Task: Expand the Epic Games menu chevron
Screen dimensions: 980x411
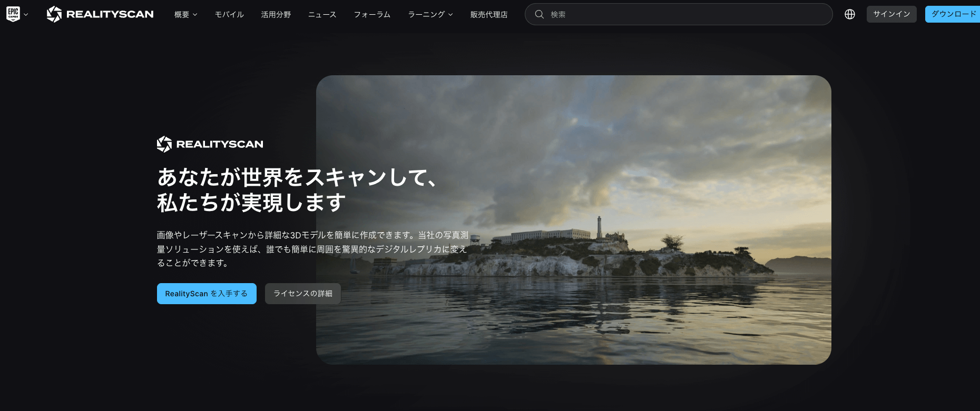Action: click(26, 15)
